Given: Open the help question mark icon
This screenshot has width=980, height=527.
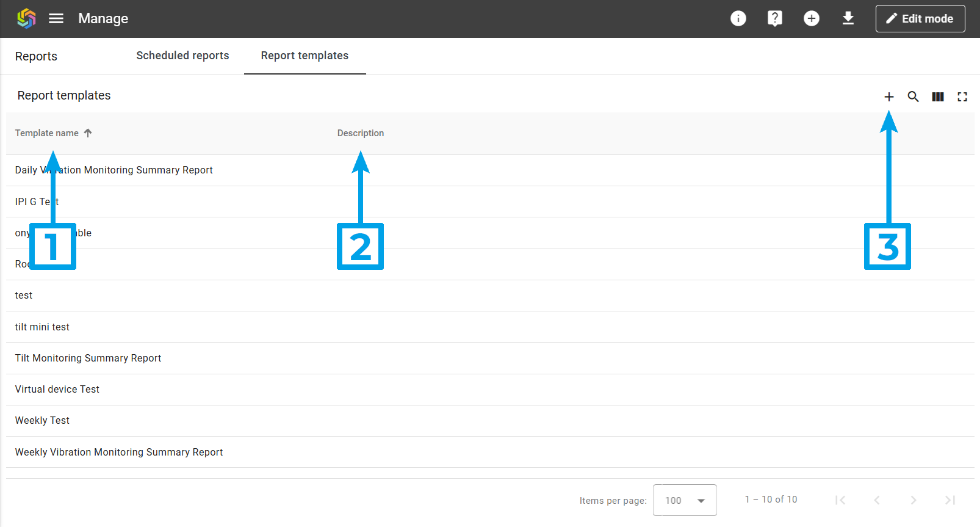Looking at the screenshot, I should (x=775, y=18).
